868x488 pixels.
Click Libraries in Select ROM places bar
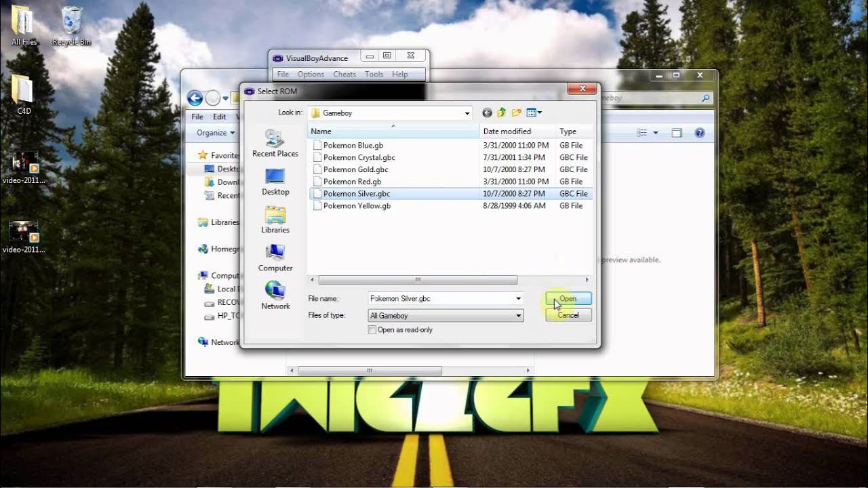point(275,220)
